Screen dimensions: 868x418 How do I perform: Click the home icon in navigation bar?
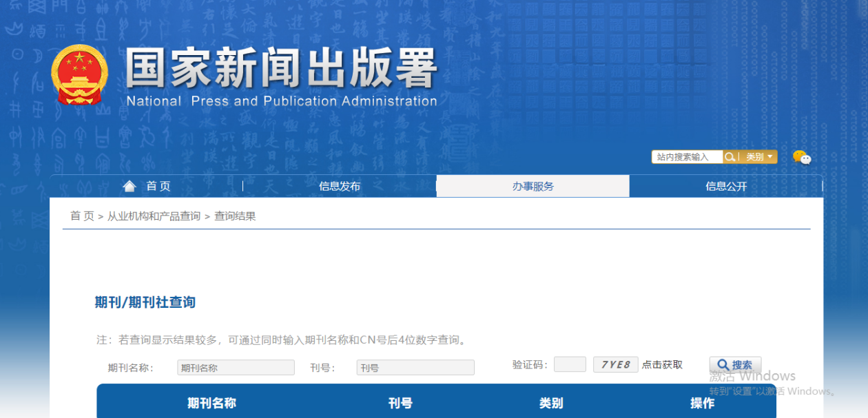click(130, 186)
